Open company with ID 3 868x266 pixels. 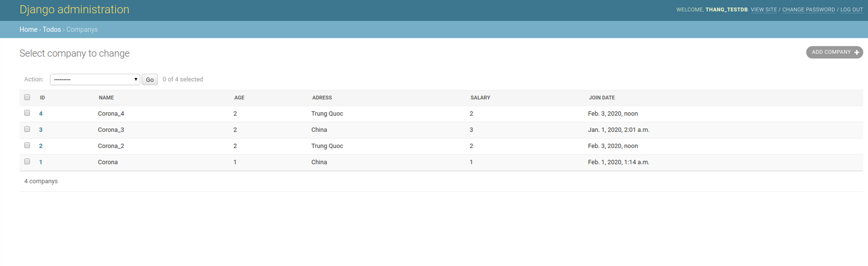click(41, 130)
